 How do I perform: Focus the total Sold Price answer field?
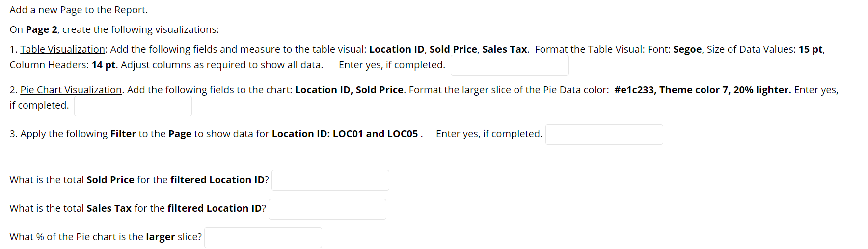330,180
